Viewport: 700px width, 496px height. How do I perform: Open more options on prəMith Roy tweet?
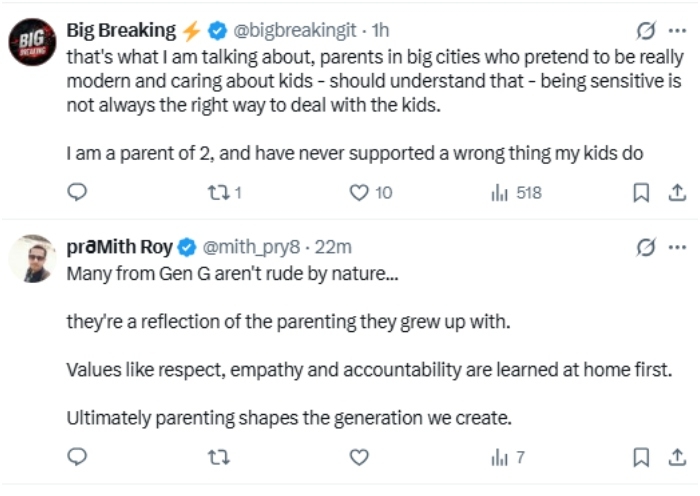click(x=677, y=247)
